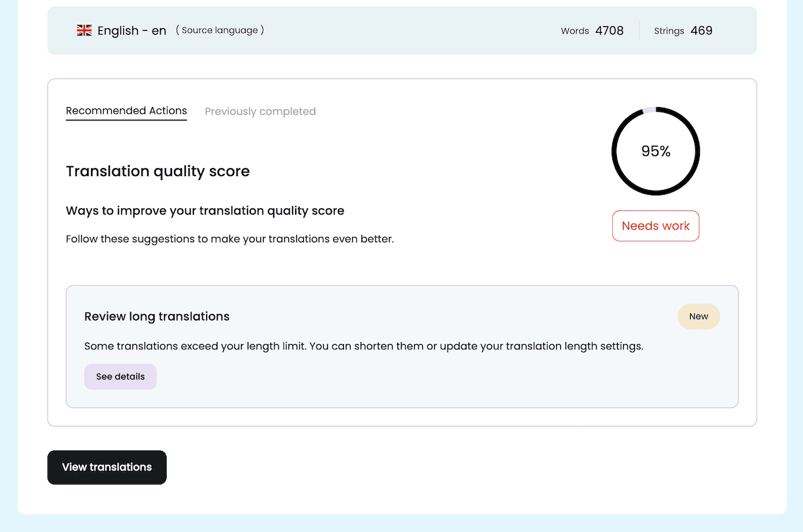The width and height of the screenshot is (803, 532).
Task: Click 'Ways to improve your translation quality score'
Action: click(x=205, y=211)
